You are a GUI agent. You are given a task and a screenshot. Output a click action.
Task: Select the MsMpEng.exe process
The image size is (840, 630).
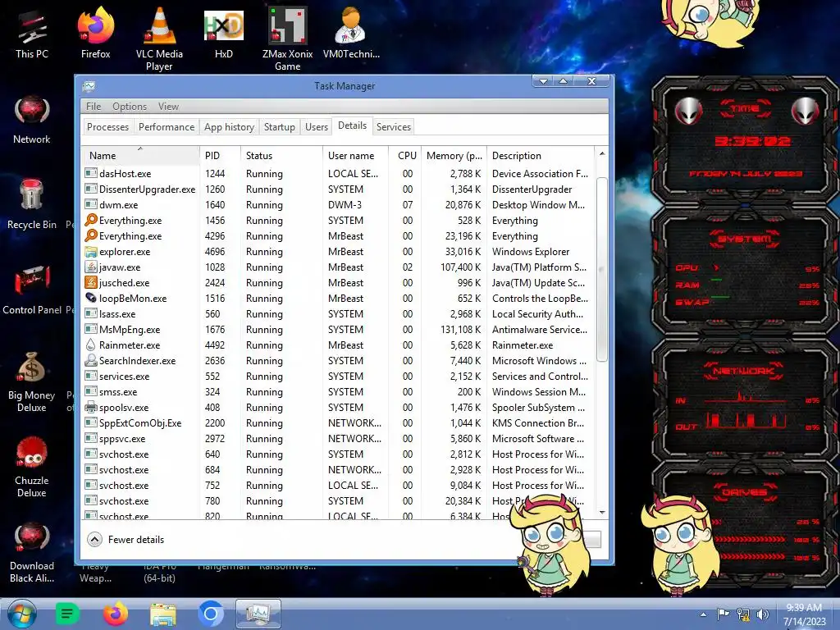pyautogui.click(x=338, y=329)
